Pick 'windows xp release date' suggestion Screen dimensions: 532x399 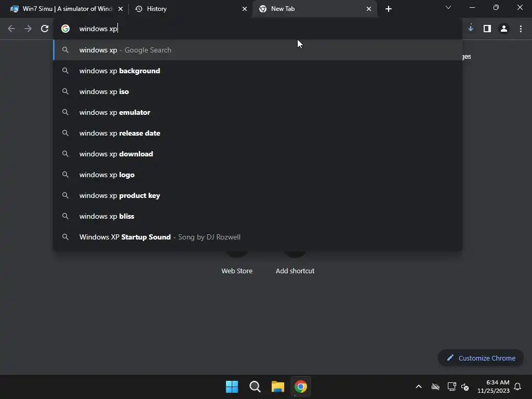[258, 133]
